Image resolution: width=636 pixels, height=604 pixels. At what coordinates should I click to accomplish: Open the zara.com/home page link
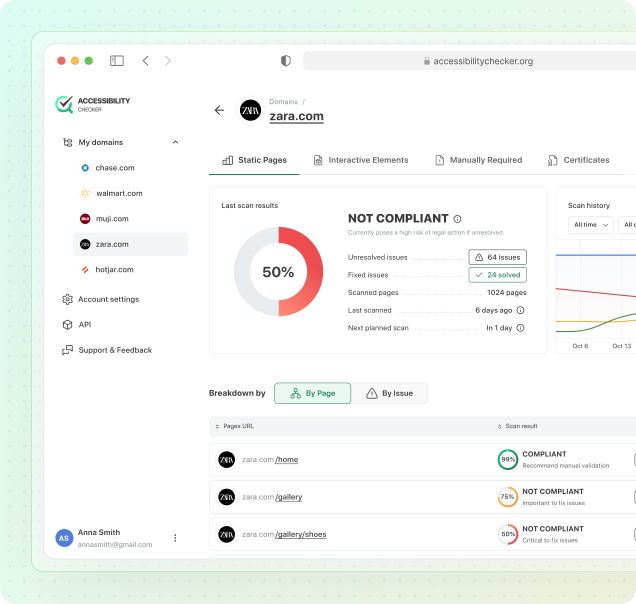coord(270,460)
